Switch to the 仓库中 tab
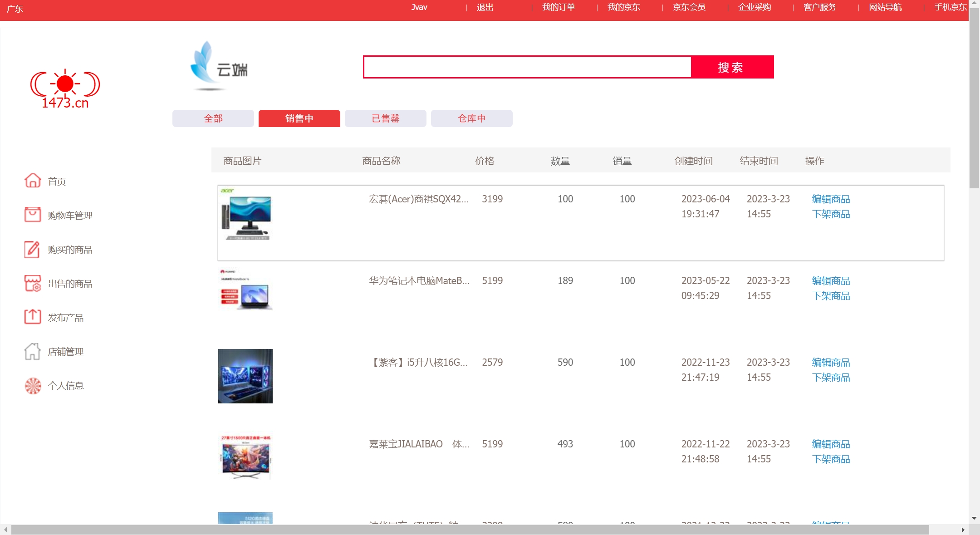 [472, 118]
